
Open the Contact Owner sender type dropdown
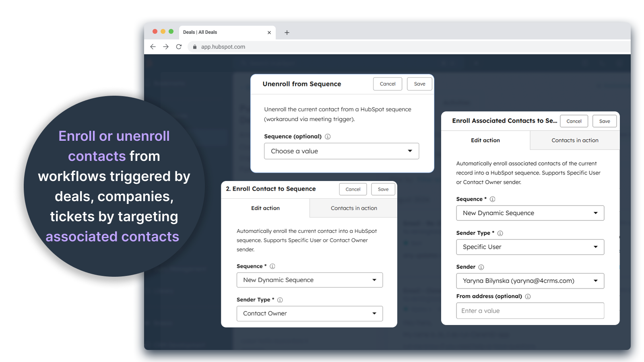[310, 313]
